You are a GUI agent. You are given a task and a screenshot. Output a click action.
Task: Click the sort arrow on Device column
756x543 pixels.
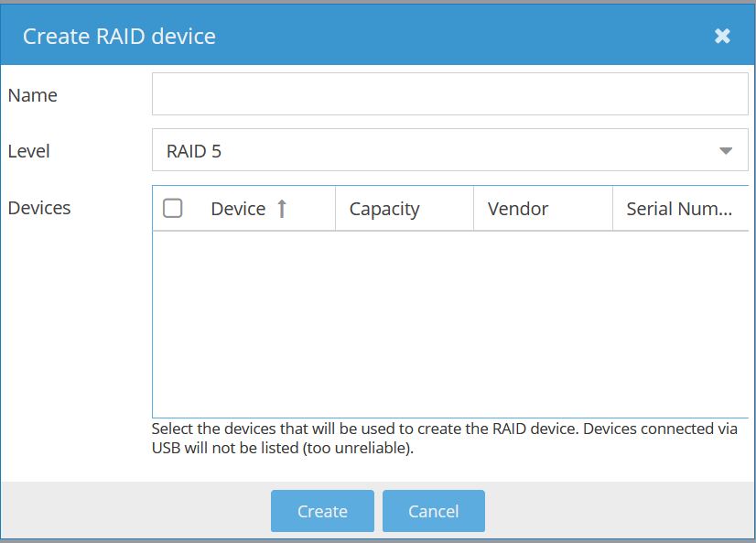[x=280, y=208]
